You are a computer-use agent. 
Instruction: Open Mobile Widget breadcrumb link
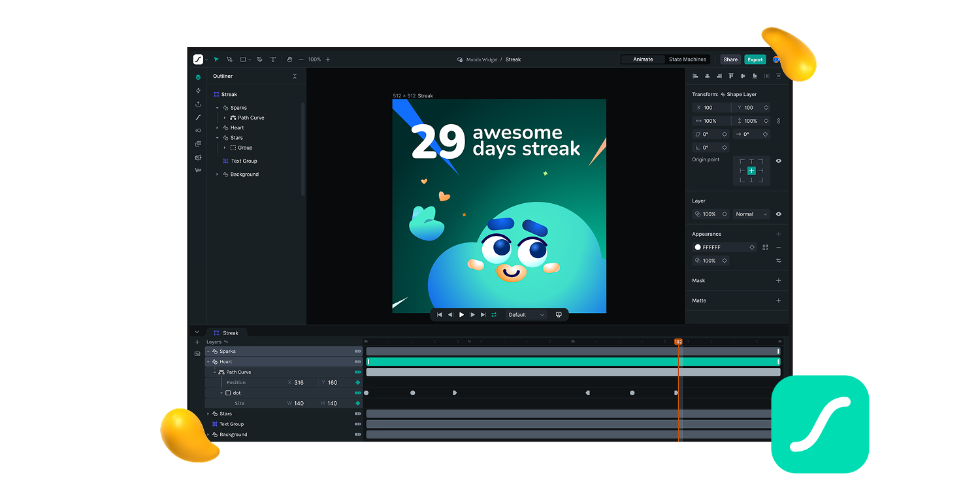click(x=482, y=59)
